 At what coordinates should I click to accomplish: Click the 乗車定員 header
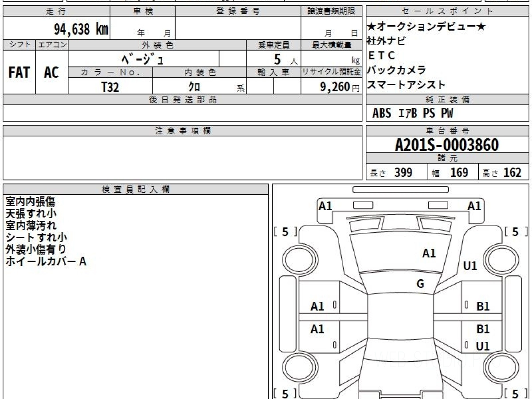[274, 45]
